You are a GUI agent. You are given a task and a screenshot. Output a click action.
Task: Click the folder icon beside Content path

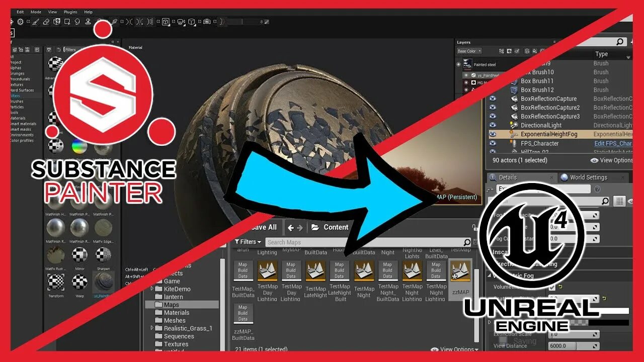[315, 227]
